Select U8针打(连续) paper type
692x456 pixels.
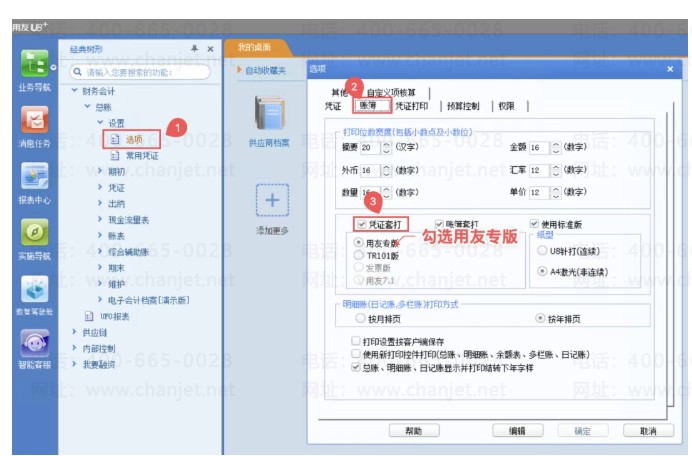point(542,251)
